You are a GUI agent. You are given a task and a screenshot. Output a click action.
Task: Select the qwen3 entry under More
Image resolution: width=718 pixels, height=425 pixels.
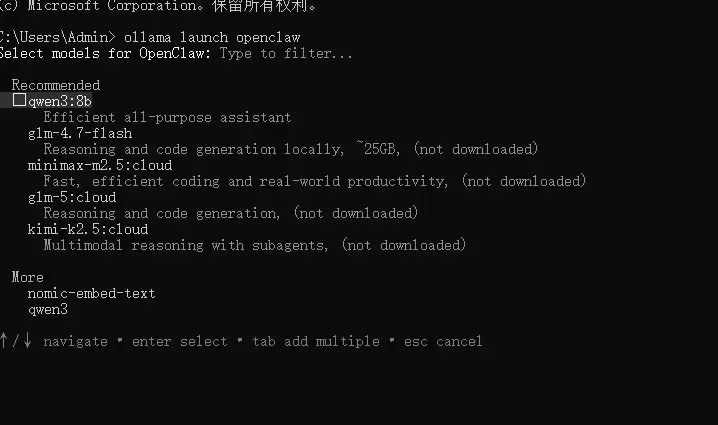click(47, 309)
